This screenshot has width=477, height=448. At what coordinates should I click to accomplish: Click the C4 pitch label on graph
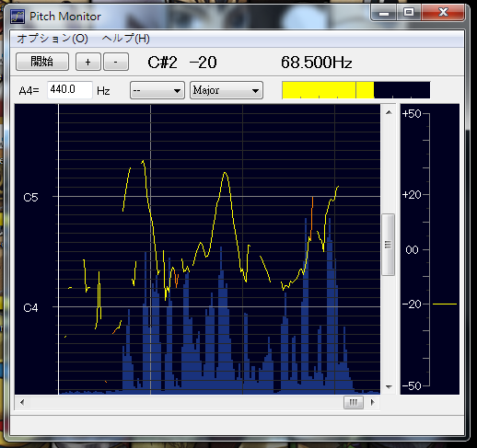(x=30, y=307)
